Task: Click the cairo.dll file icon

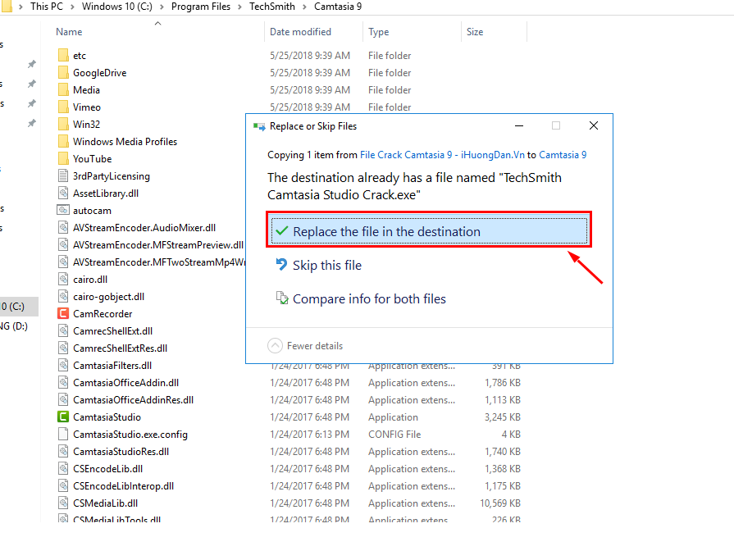Action: [x=63, y=280]
